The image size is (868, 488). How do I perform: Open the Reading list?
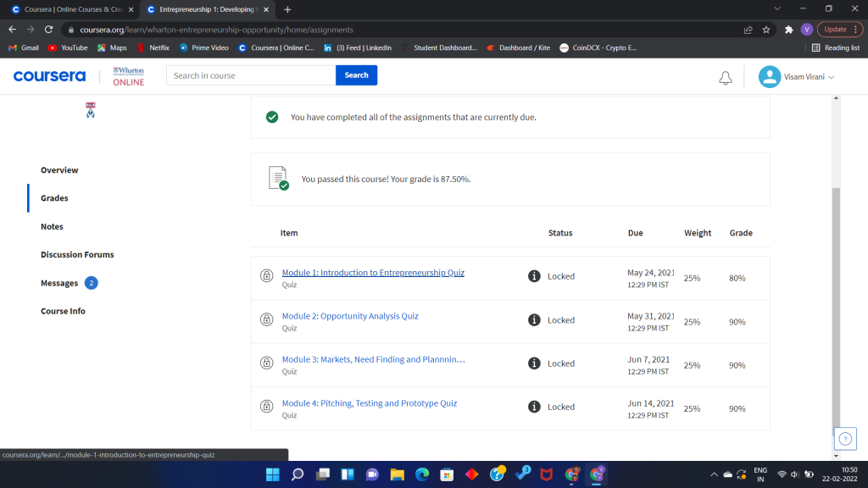[x=836, y=47]
